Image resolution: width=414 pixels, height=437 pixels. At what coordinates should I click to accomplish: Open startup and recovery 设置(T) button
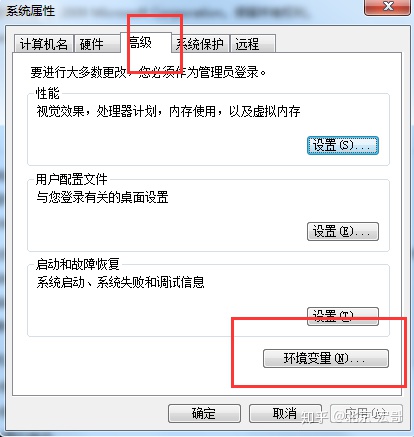(343, 316)
